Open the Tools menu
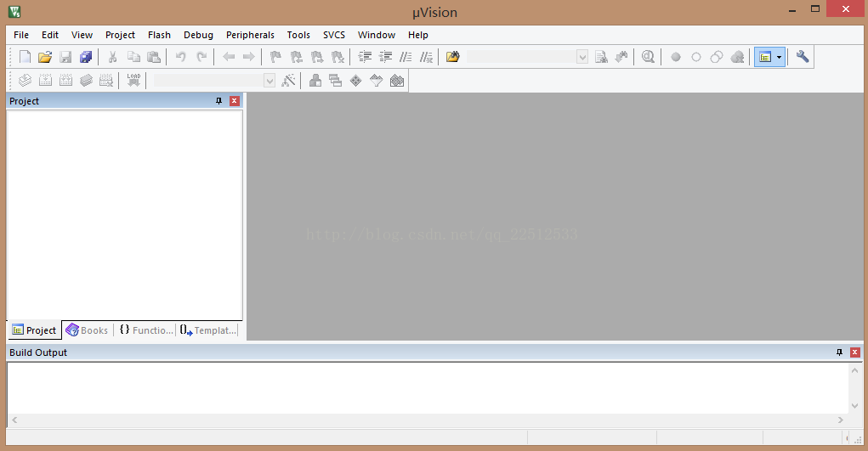The width and height of the screenshot is (868, 451). (298, 35)
